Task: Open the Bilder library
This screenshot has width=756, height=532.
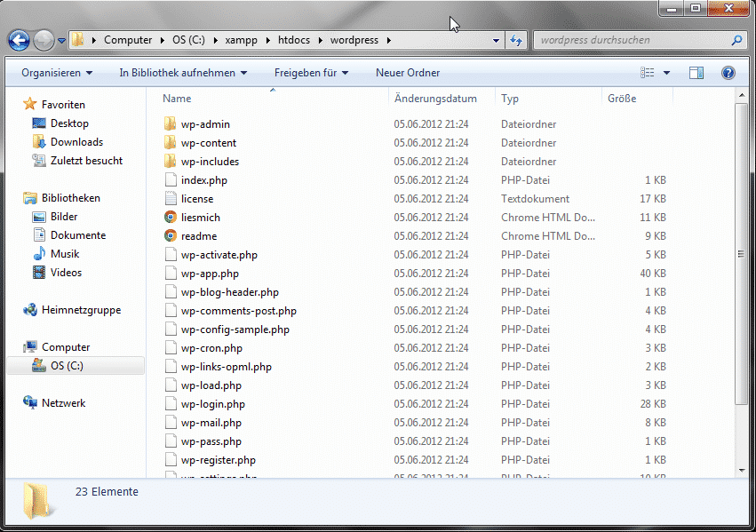Action: 64,217
